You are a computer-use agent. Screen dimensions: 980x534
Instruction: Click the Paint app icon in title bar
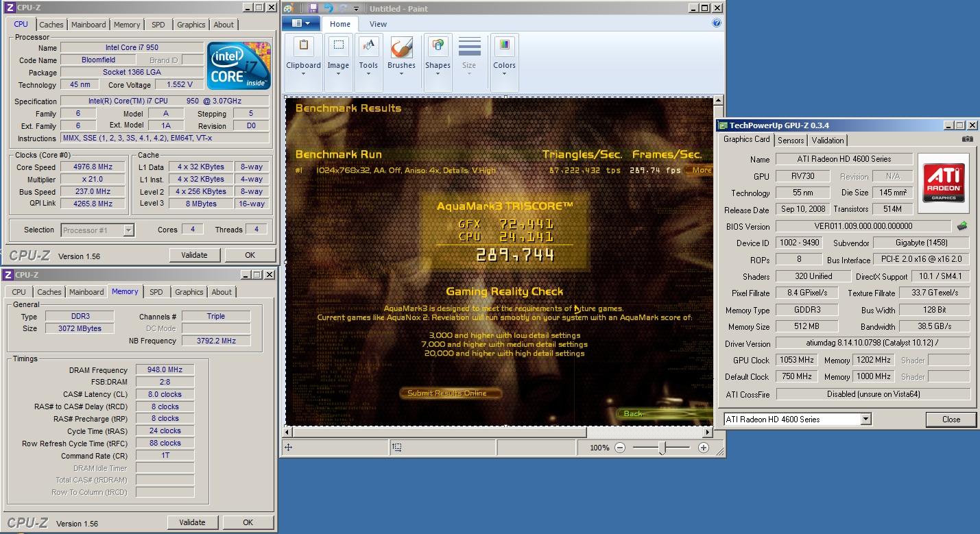point(289,8)
